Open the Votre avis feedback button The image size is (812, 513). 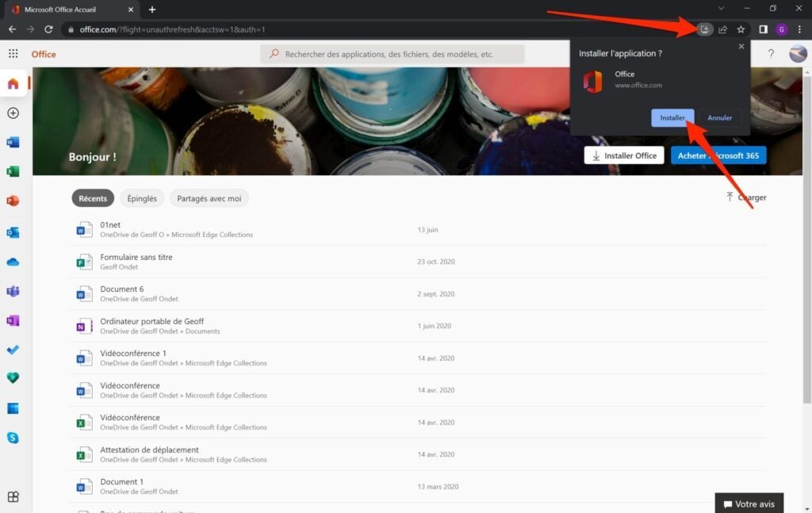coord(749,503)
